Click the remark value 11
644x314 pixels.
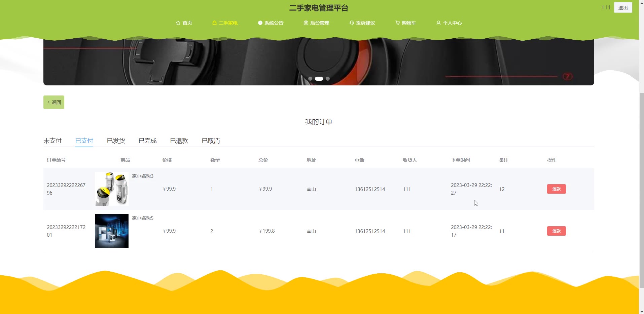tap(502, 231)
